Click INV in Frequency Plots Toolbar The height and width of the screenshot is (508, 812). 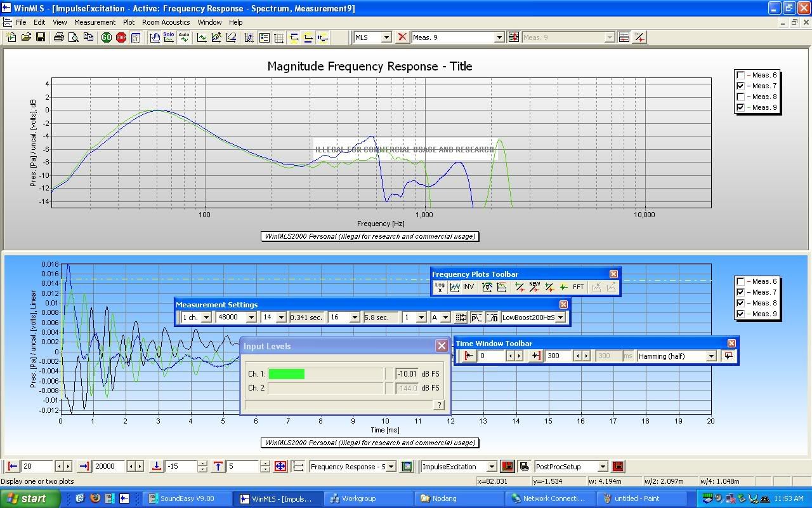click(468, 287)
